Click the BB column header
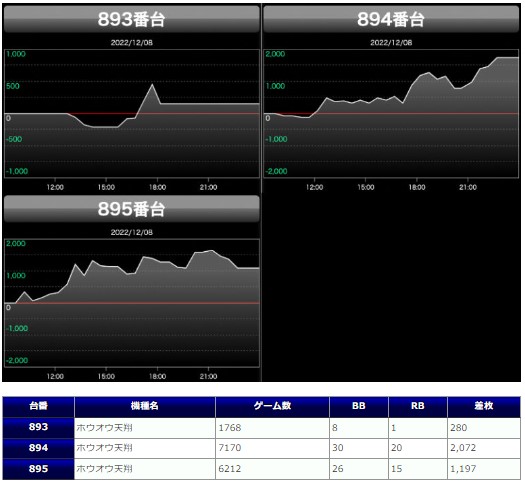The width and height of the screenshot is (525, 483). point(359,406)
